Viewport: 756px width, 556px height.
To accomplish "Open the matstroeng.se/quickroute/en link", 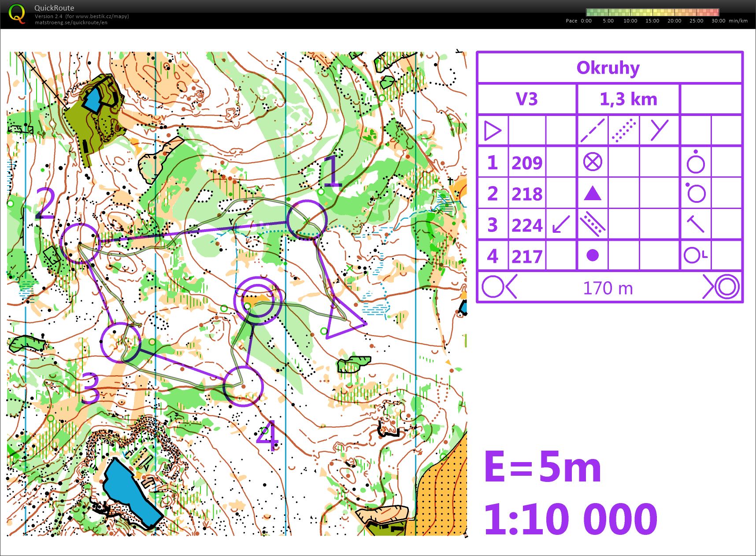I will tap(71, 22).
